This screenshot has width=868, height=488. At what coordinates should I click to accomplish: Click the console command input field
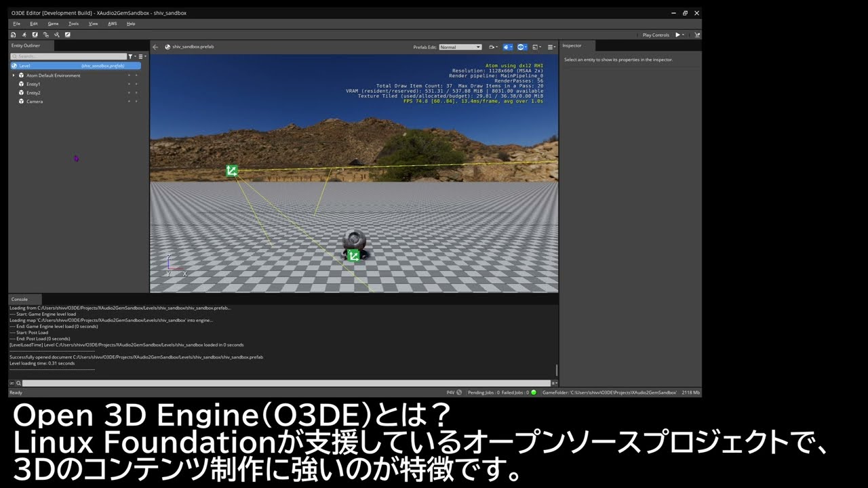[287, 383]
